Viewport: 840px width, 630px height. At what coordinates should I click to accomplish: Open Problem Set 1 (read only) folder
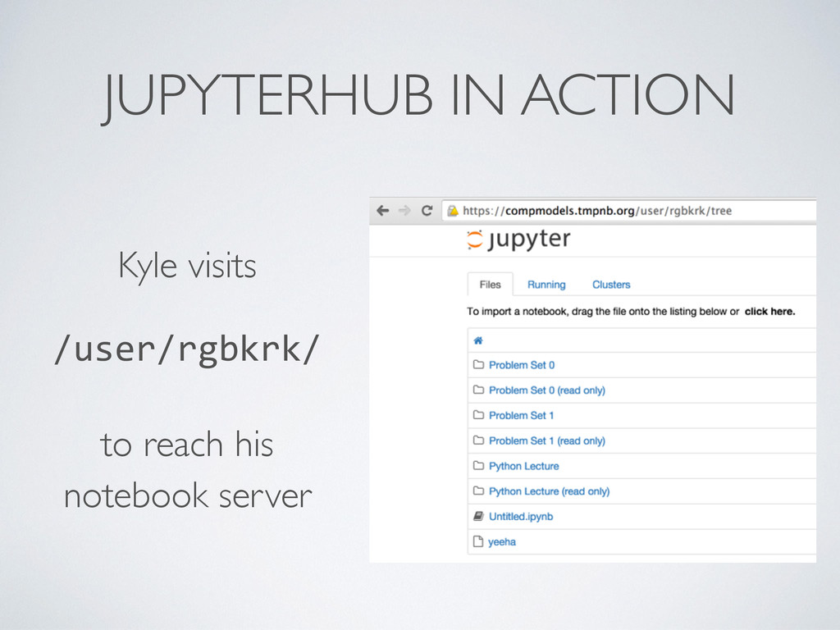[547, 441]
